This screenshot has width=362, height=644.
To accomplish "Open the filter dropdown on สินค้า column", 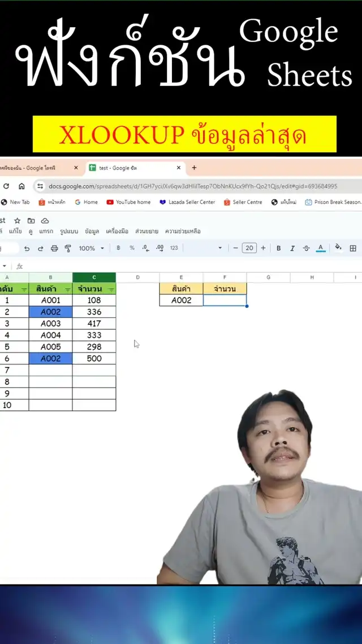I will pyautogui.click(x=67, y=289).
